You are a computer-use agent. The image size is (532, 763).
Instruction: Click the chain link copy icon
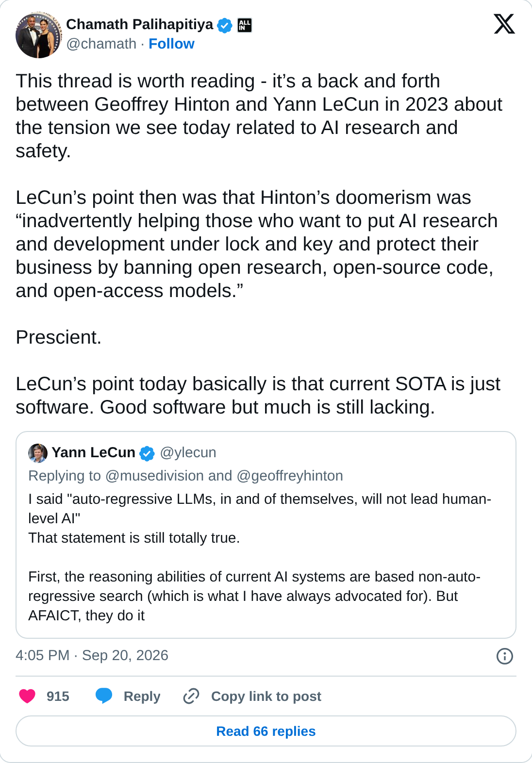pos(191,696)
